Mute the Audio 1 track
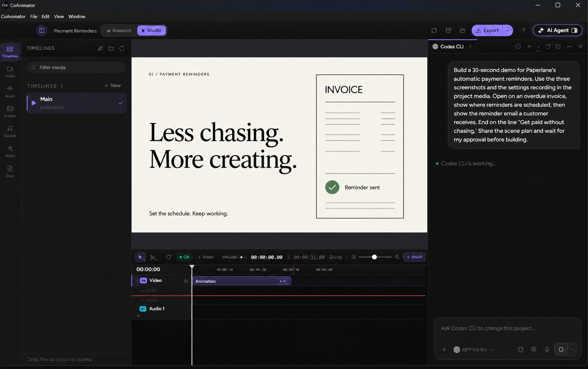The width and height of the screenshot is (588, 369). (139, 316)
